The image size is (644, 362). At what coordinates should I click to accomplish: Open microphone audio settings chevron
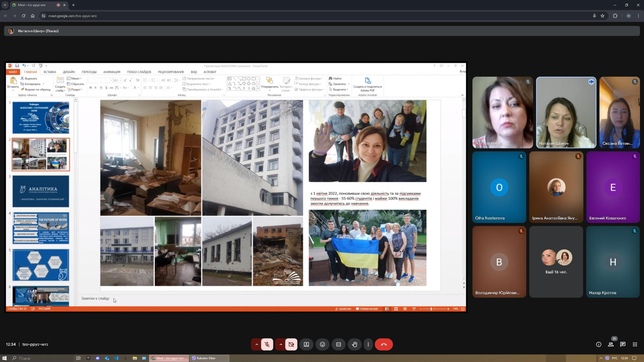click(257, 344)
